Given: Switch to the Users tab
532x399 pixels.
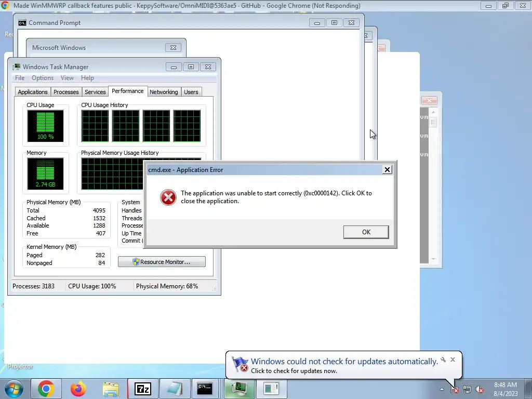Looking at the screenshot, I should pos(191,92).
